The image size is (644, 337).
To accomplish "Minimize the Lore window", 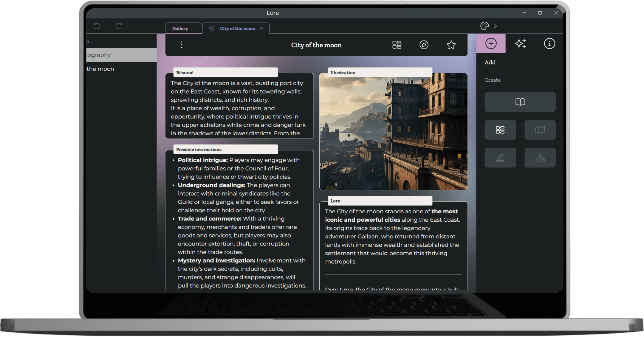I will (524, 13).
